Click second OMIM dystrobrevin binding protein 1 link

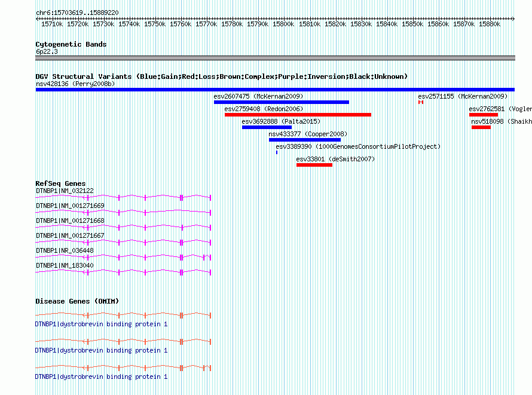click(x=102, y=350)
